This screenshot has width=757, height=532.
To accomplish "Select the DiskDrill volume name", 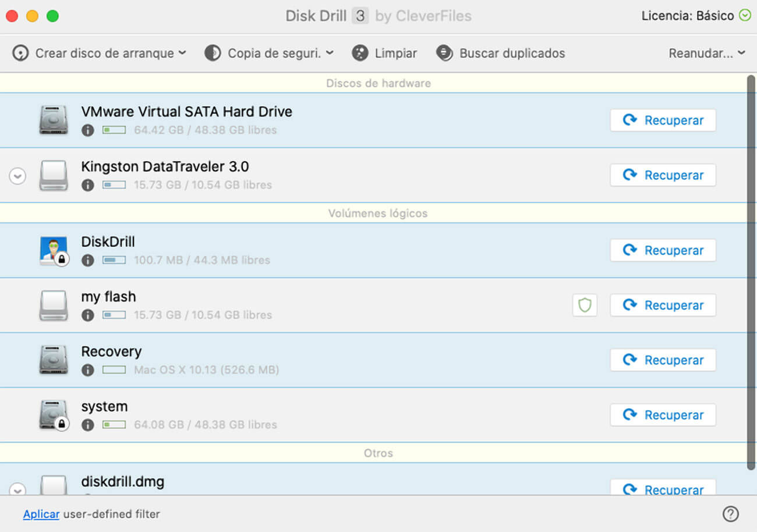I will (x=108, y=242).
